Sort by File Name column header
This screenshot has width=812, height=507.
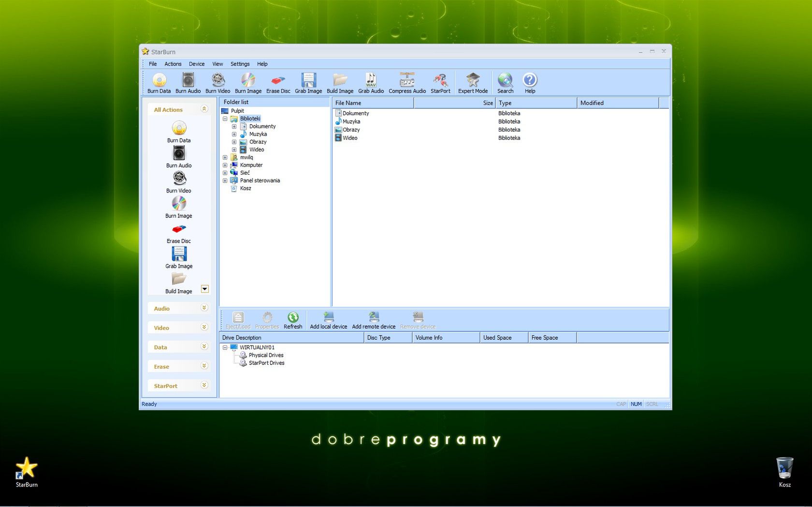(373, 103)
